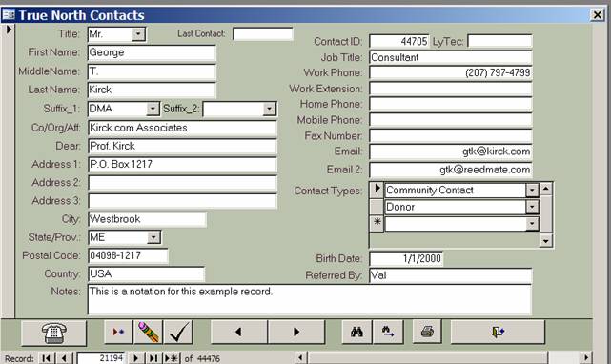Click next record button in record navigator

click(x=136, y=358)
